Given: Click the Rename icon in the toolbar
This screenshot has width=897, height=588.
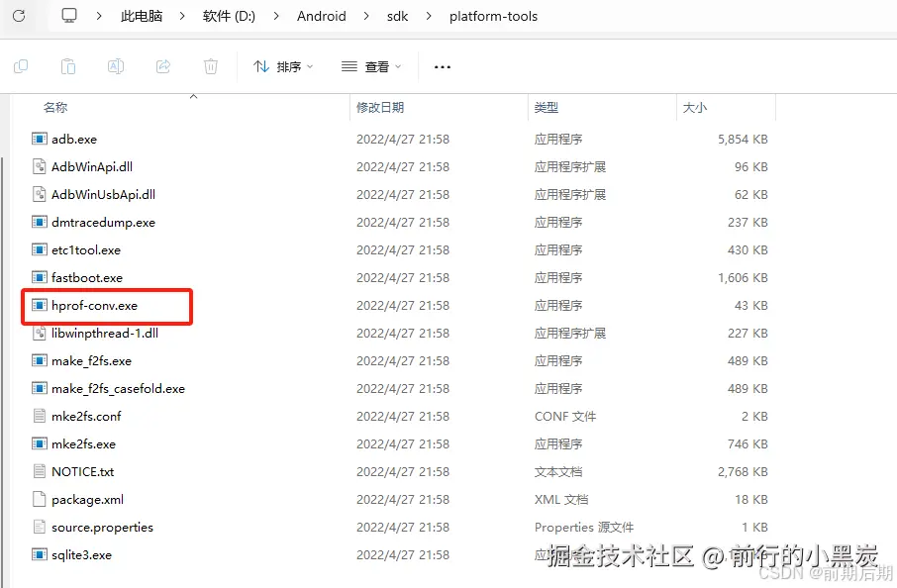Looking at the screenshot, I should pyautogui.click(x=115, y=66).
